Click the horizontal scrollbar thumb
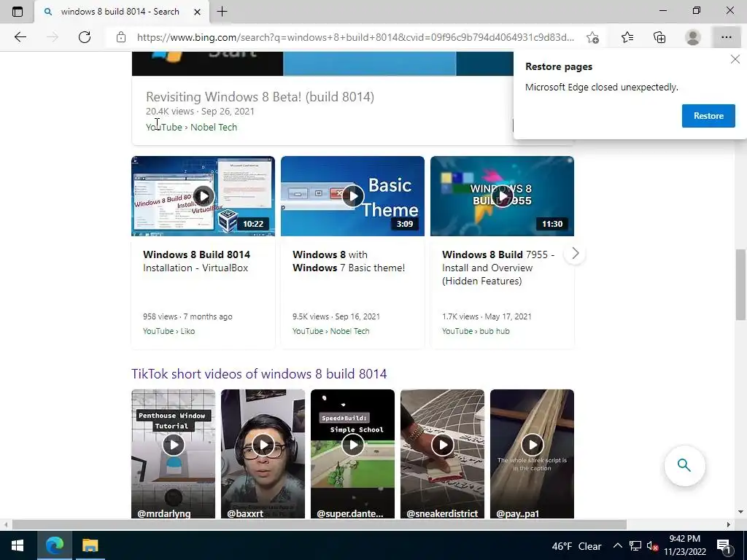747x560 pixels. pyautogui.click(x=320, y=525)
